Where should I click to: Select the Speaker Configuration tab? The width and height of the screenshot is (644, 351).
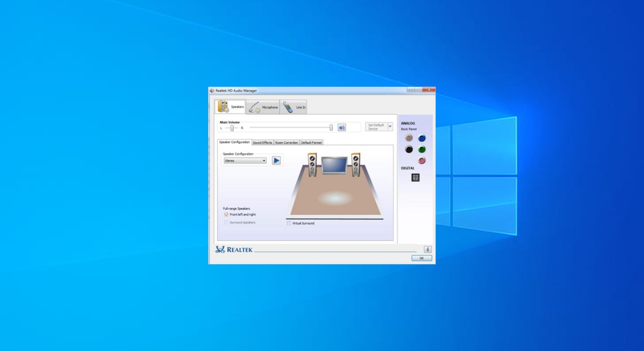[x=234, y=142]
